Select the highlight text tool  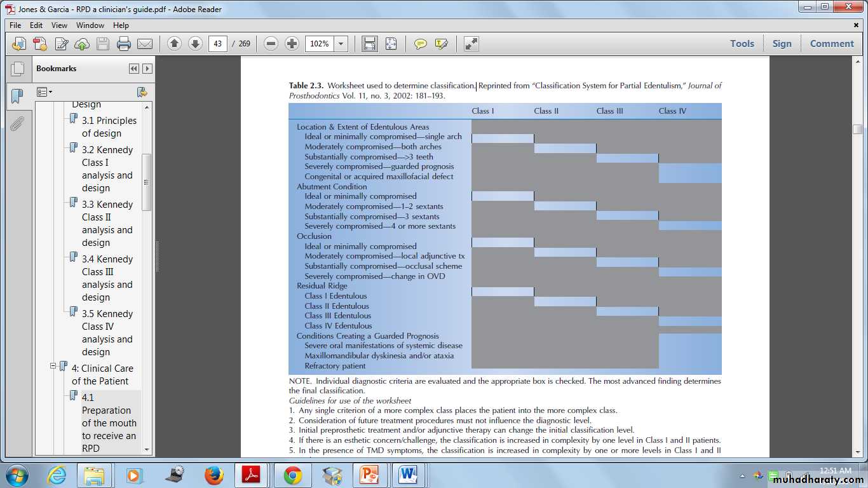(441, 44)
